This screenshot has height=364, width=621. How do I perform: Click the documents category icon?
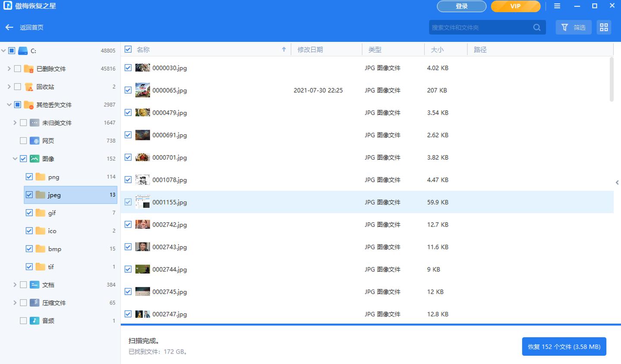click(34, 285)
